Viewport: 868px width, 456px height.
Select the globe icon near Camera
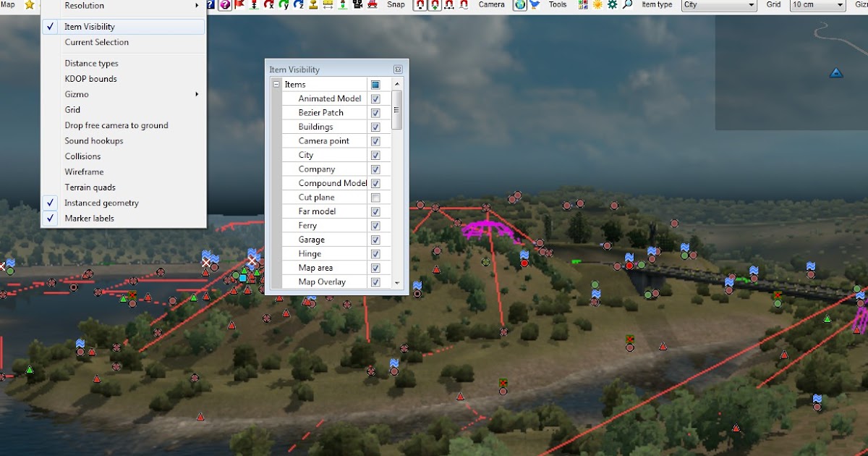519,6
